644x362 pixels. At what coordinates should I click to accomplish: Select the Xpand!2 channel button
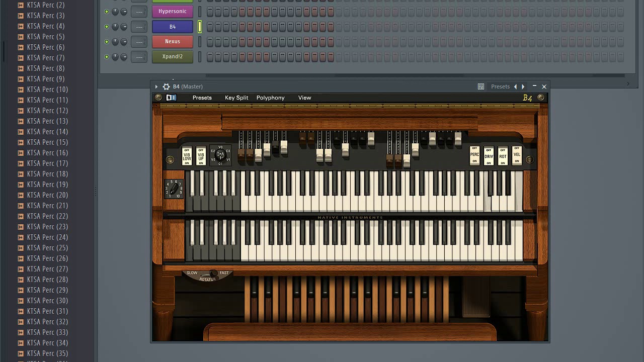173,57
